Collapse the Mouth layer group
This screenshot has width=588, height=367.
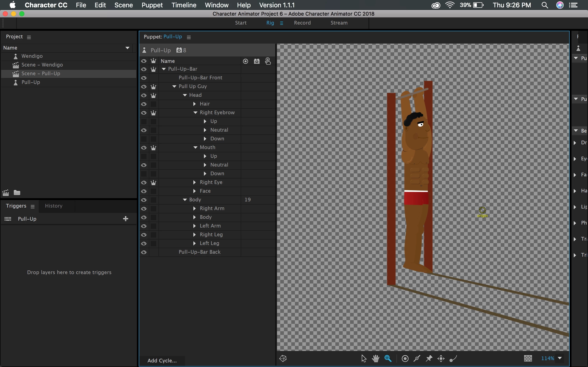point(195,147)
